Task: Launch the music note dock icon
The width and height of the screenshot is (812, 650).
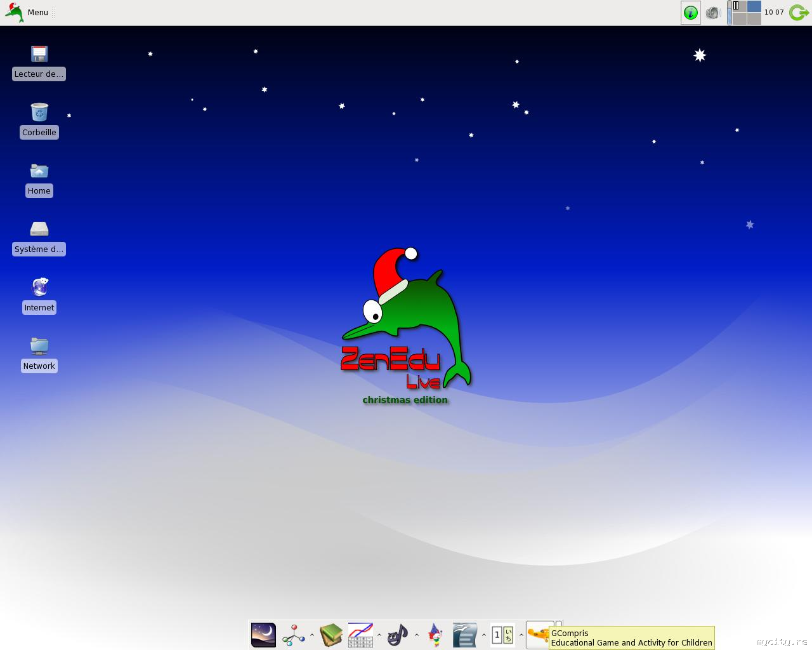Action: click(398, 635)
